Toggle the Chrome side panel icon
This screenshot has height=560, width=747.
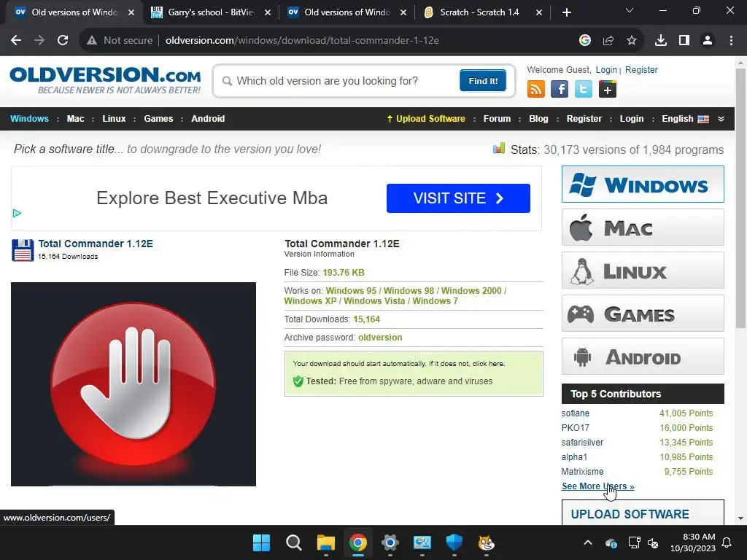tap(684, 41)
